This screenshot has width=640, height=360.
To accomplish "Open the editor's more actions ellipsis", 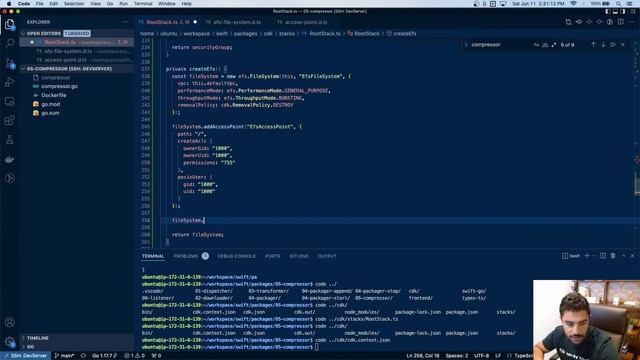I will [631, 22].
